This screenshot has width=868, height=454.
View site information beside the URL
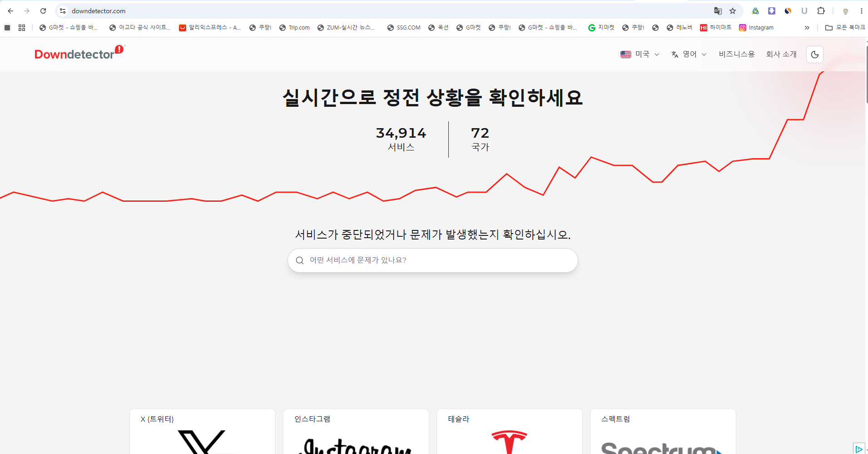[x=63, y=11]
